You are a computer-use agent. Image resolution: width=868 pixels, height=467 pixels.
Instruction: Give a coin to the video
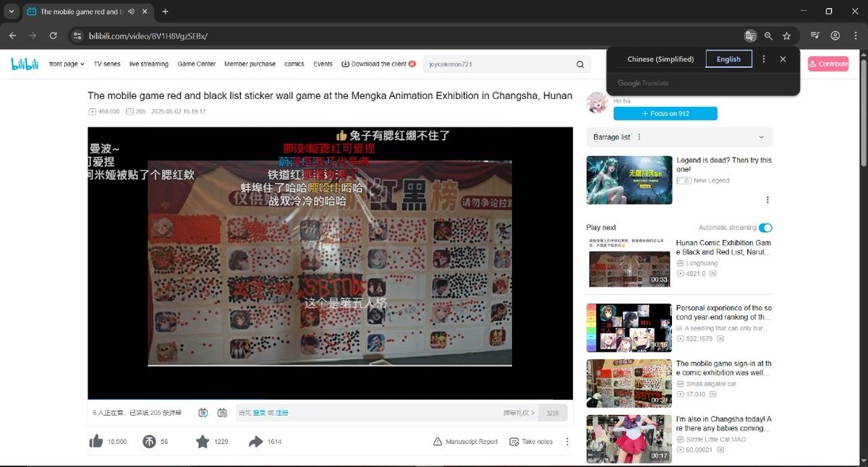click(x=149, y=441)
